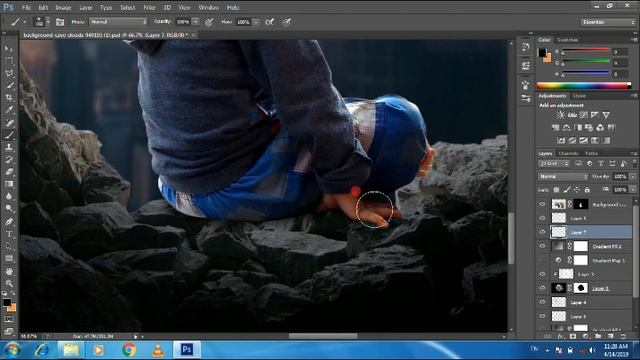
Task: Open the Brush panel from options bar
Action: pyautogui.click(x=60, y=22)
